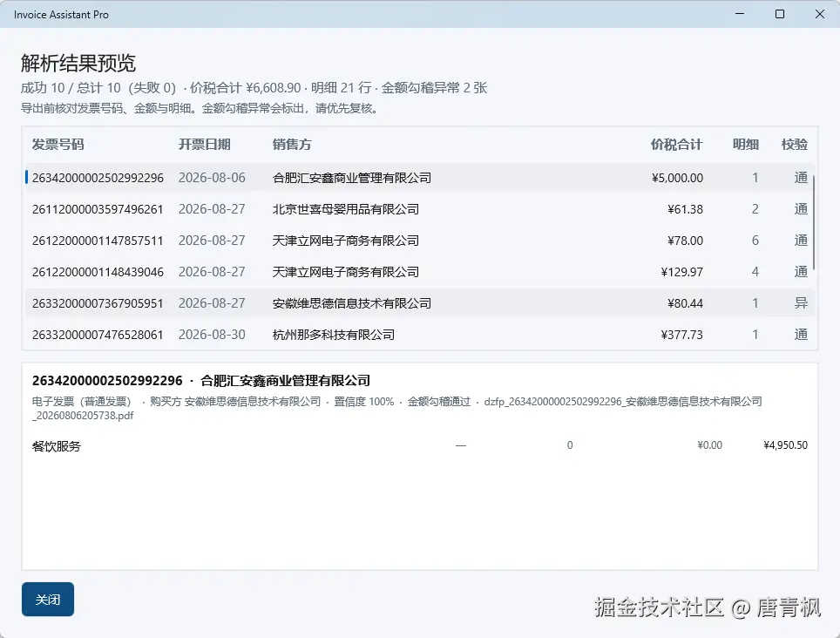Click the ¥129.97 total amount
Screen dimensions: 840x638
682,272
